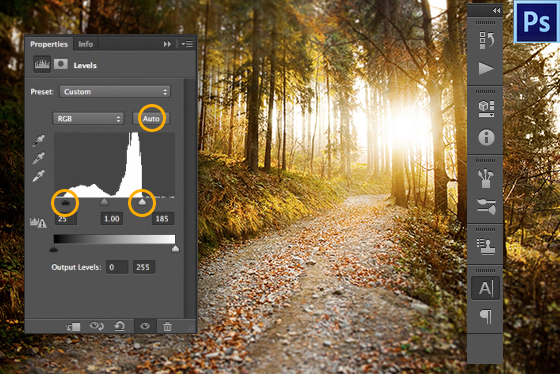560x374 pixels.
Task: Select the Properties tab
Action: [49, 44]
